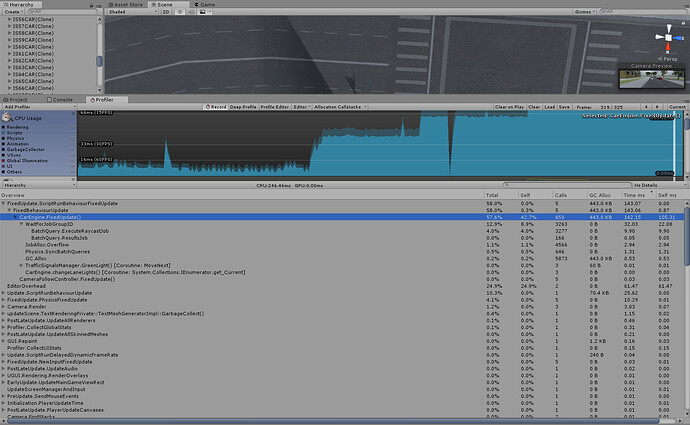Viewport: 690px width, 425px height.
Task: Sort by the Time ms column
Action: point(638,195)
